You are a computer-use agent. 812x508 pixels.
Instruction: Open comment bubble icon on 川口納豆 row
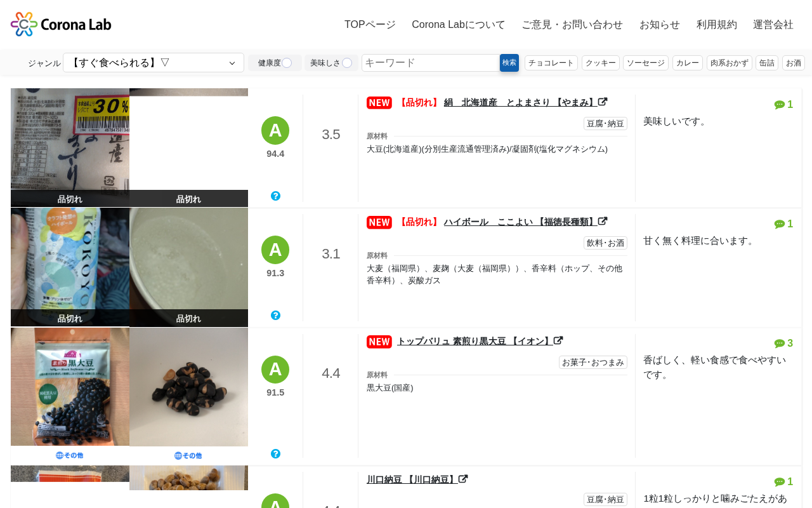(x=780, y=482)
